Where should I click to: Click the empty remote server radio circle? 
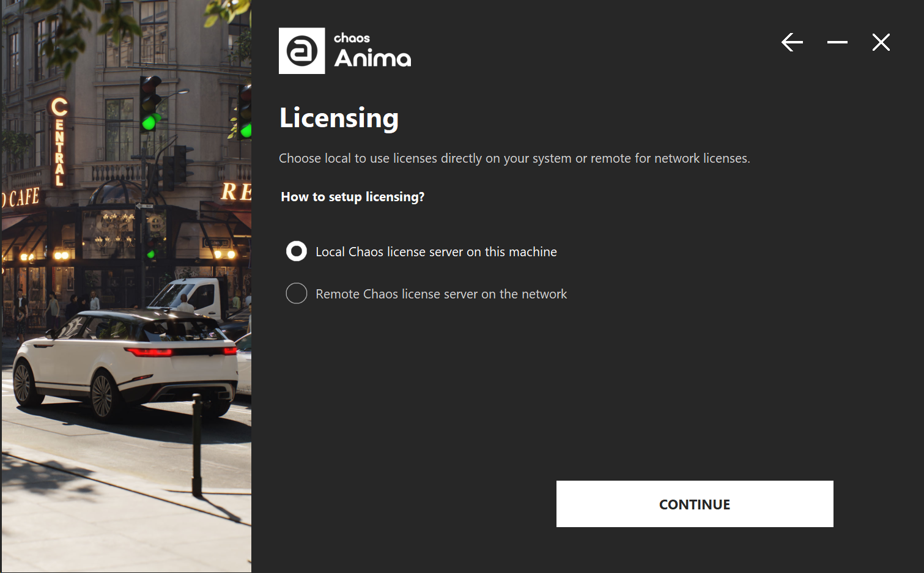point(297,294)
